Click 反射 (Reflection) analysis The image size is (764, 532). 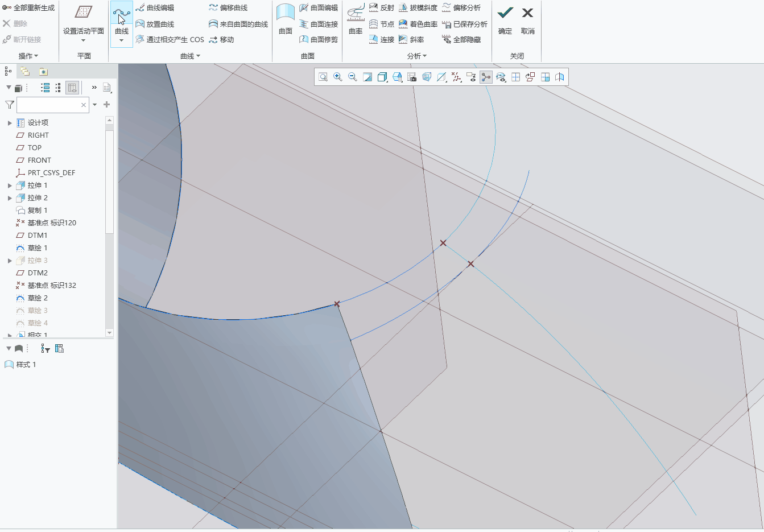382,8
